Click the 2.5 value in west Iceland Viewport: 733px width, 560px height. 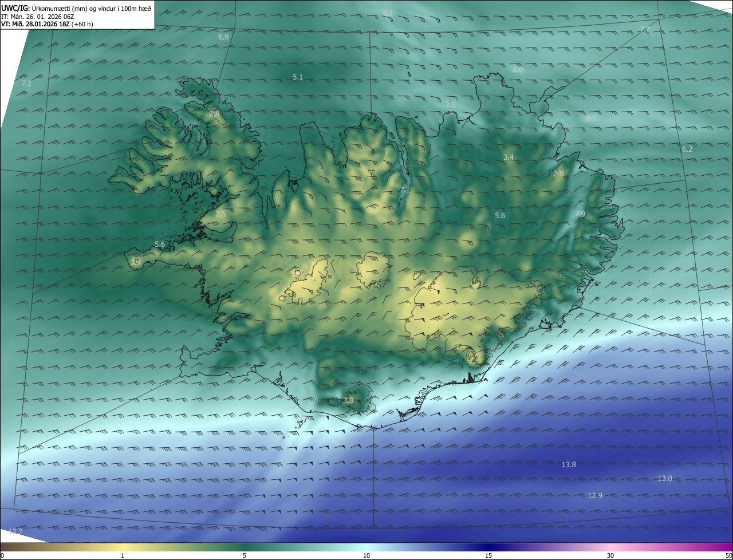click(x=220, y=214)
